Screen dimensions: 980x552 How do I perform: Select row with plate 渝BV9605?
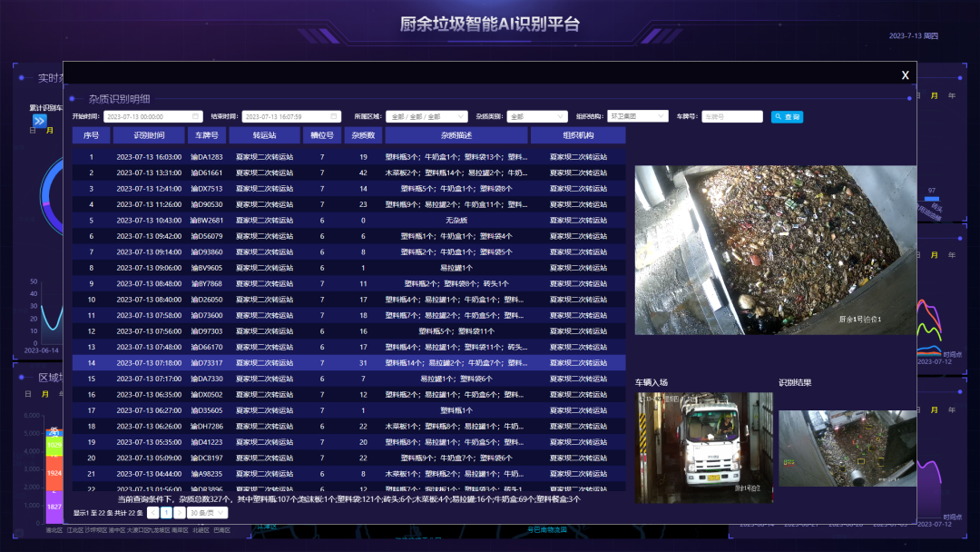coord(348,268)
